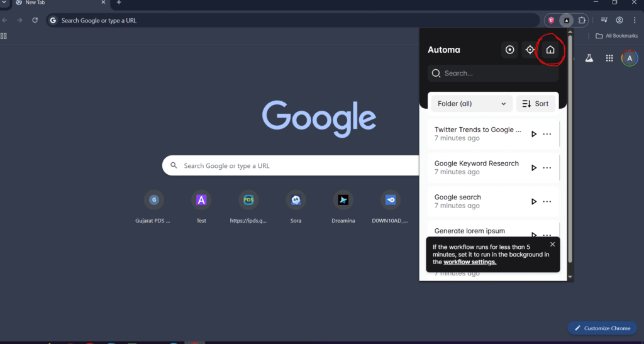Click the Automa record workflow icon
Viewport: 644px width, 344px height.
(x=510, y=50)
